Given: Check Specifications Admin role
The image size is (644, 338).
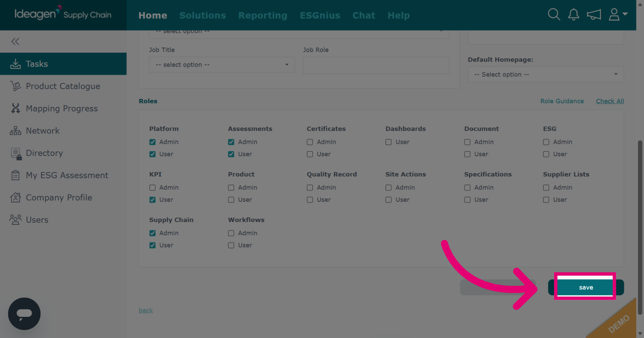Looking at the screenshot, I should [x=467, y=188].
